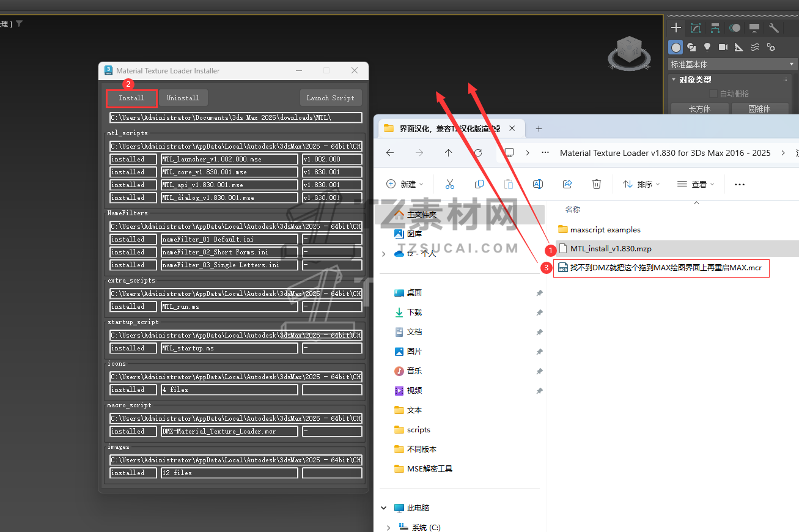The width and height of the screenshot is (799, 532).
Task: Open the Modify tab in command panel
Action: pyautogui.click(x=696, y=28)
